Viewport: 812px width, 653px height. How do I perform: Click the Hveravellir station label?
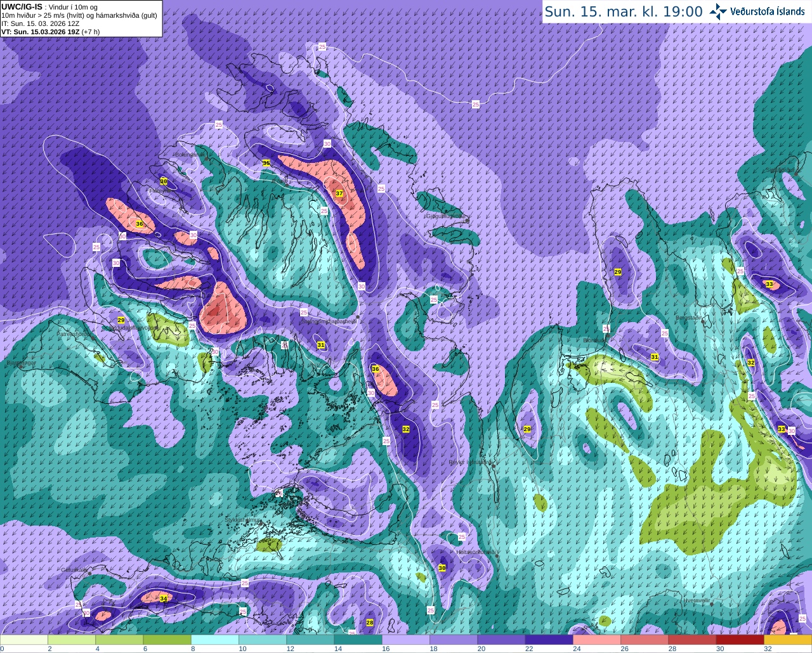[x=697, y=600]
